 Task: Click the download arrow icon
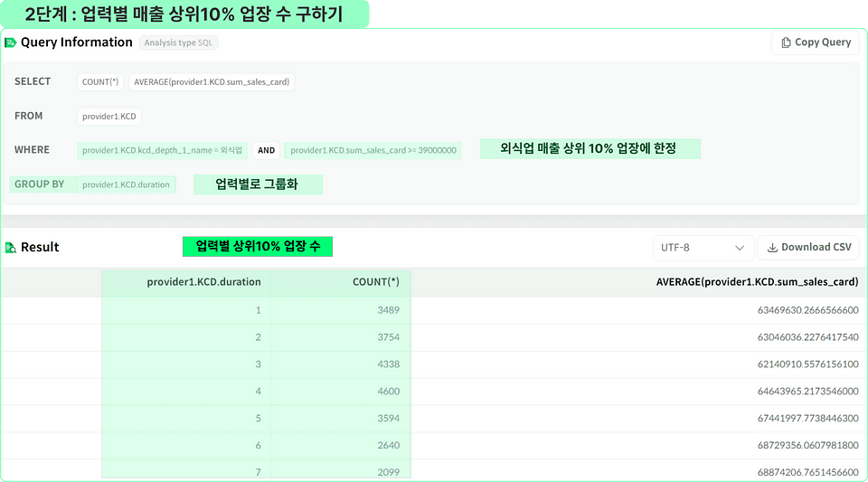coord(771,248)
